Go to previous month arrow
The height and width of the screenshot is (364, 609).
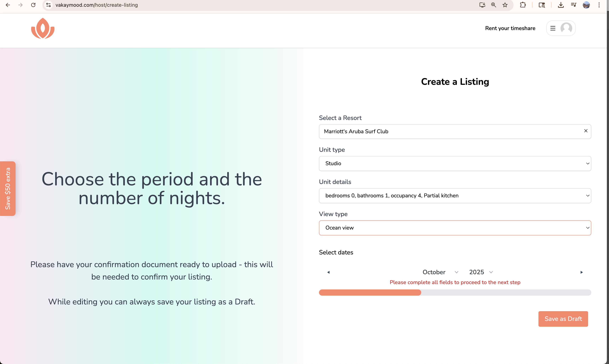(328, 272)
